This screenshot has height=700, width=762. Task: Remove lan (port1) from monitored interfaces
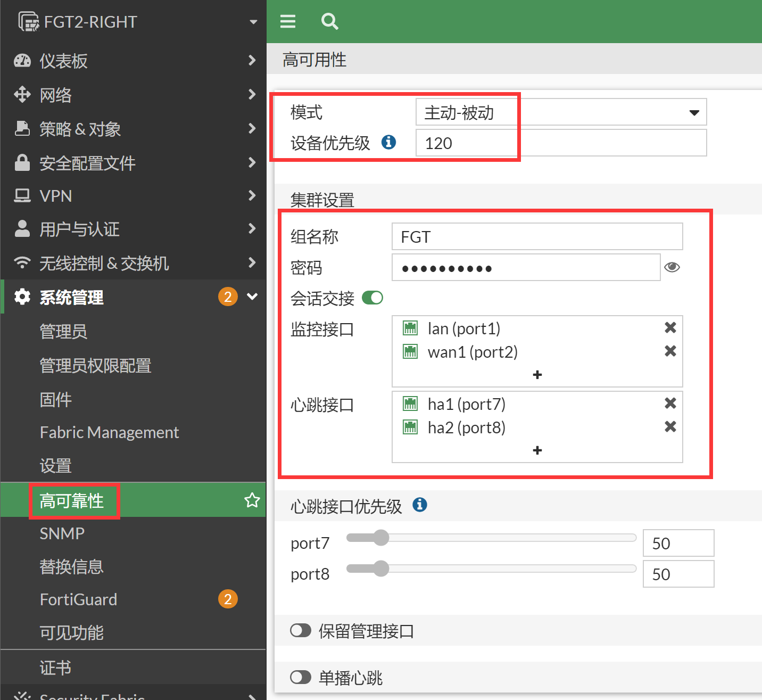pos(670,328)
